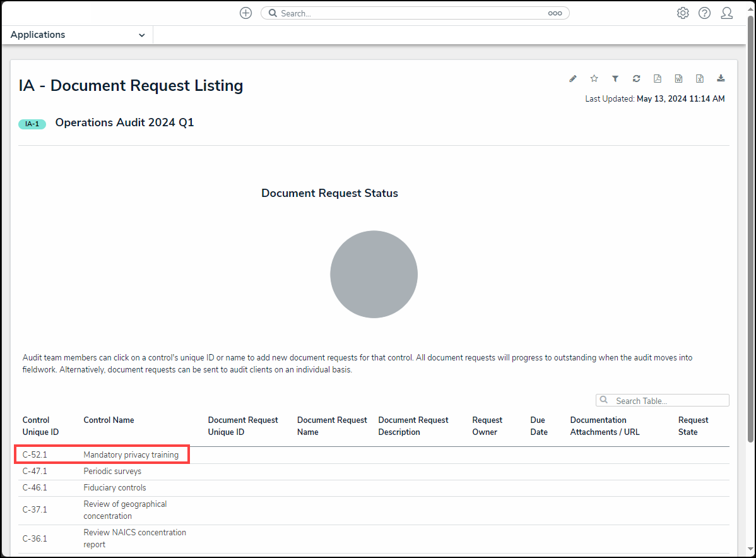Click the advanced search ellipsis in search bar
The image size is (756, 558).
(x=555, y=13)
